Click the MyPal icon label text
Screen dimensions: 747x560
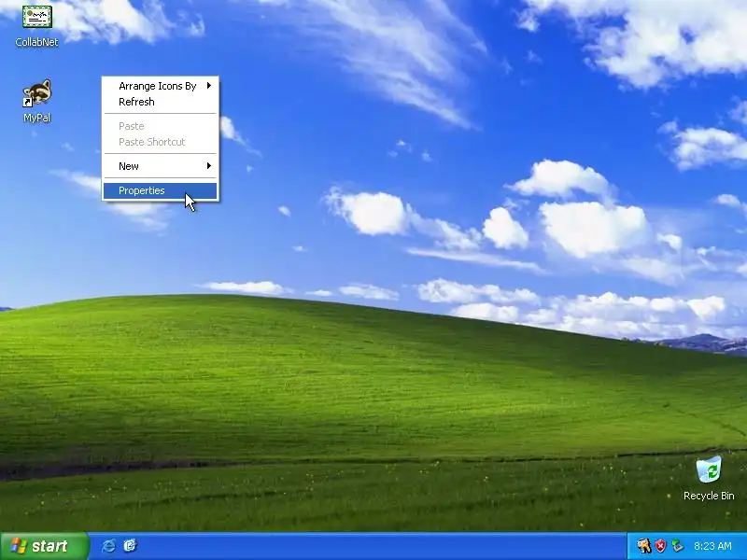[36, 118]
